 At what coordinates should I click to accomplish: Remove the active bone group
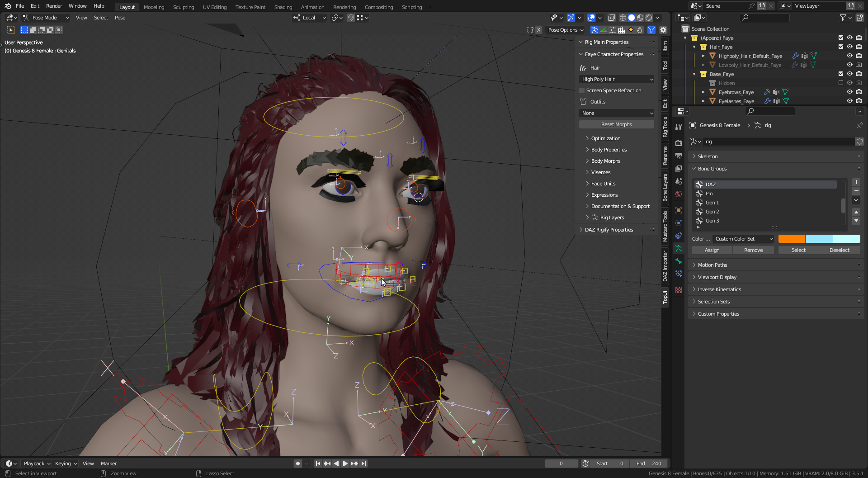point(856,191)
